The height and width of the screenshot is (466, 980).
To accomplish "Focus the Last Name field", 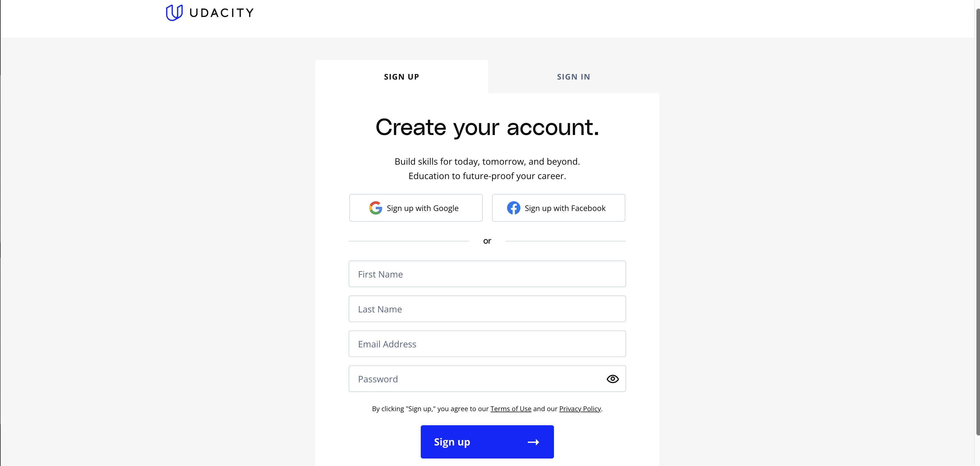I will coord(487,309).
